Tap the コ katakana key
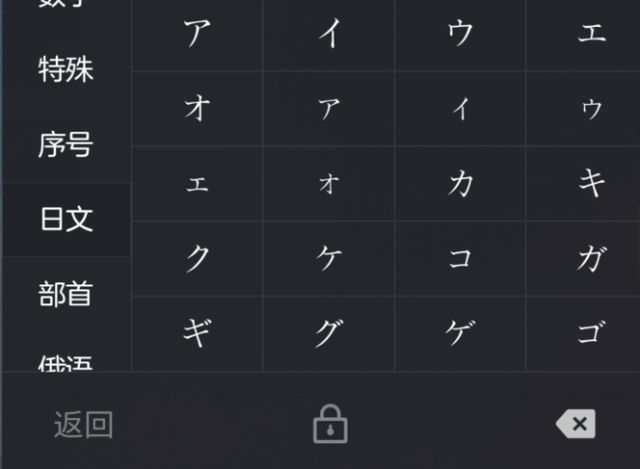640x469 pixels. [x=460, y=259]
